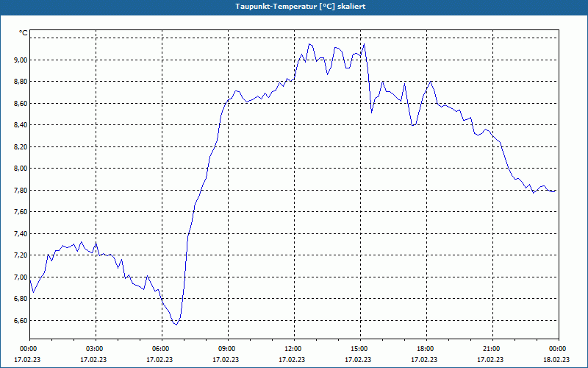This screenshot has height=368, width=588.
Task: Click the 17.02.23 date beneath 12:00
Action: tap(292, 359)
